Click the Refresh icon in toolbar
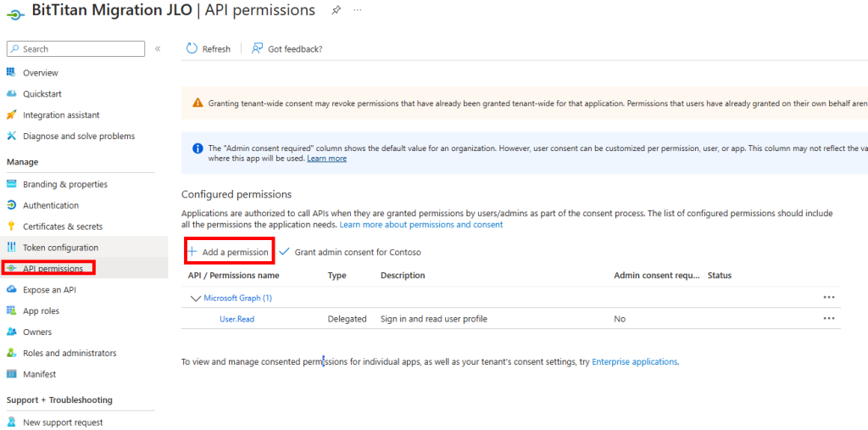 coord(192,48)
